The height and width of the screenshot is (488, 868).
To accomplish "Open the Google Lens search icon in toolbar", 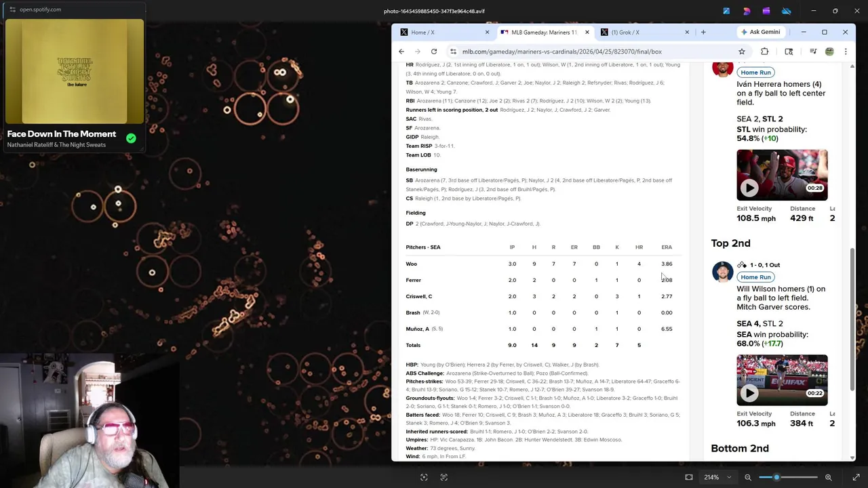I will point(789,52).
